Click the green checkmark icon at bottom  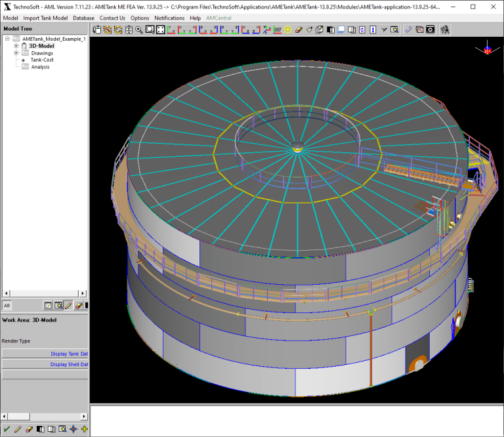[x=7, y=429]
